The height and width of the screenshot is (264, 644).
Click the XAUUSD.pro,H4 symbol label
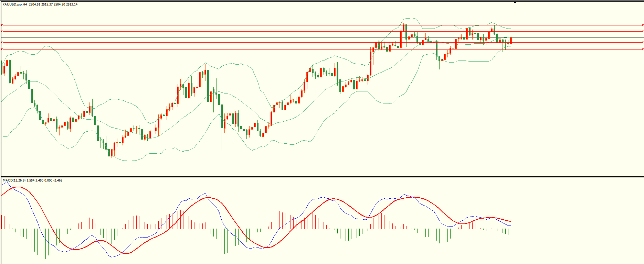click(14, 4)
